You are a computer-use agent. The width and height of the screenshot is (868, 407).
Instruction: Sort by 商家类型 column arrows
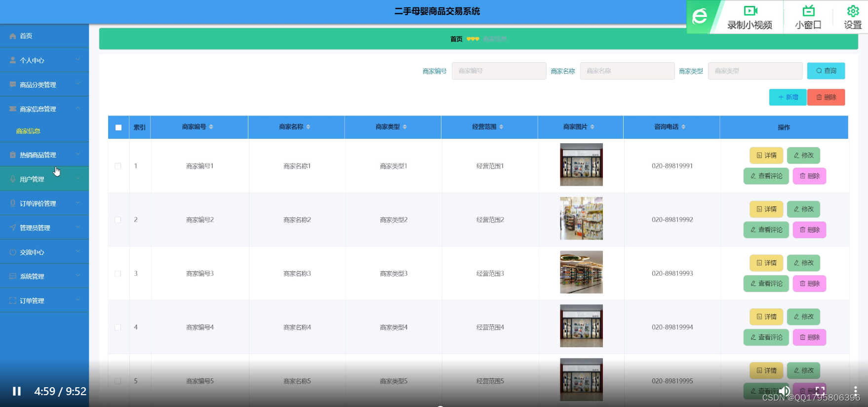[405, 127]
